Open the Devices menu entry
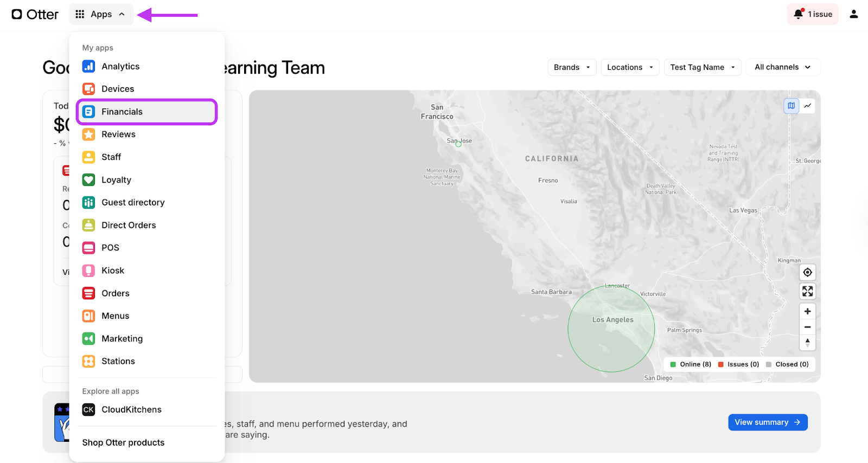Screen dimensions: 868x463 tap(146, 89)
